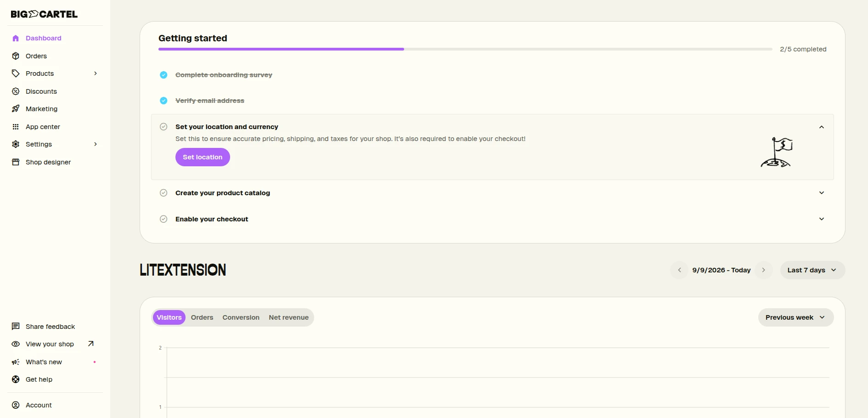Image resolution: width=868 pixels, height=418 pixels.
Task: Click the Big Cartel logo
Action: (44, 14)
